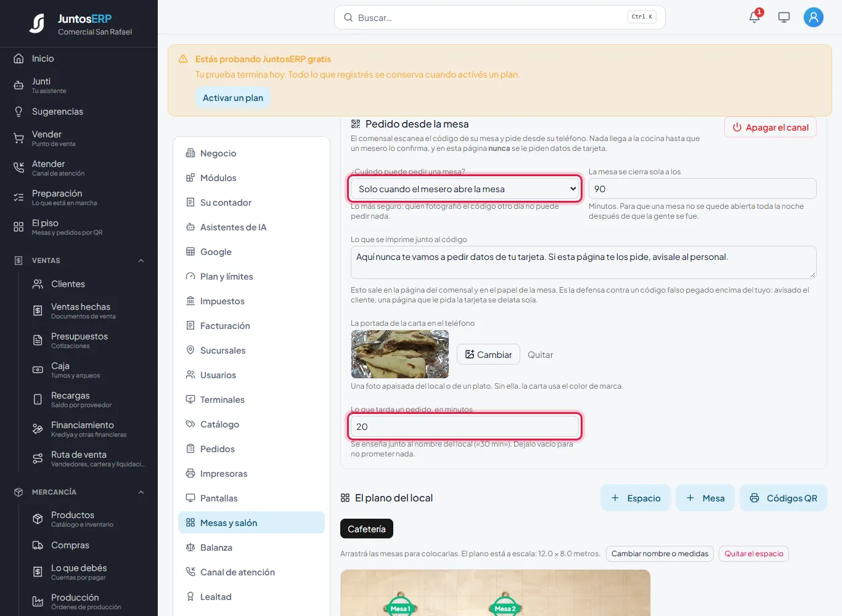Click the monitor display icon in header
Image resolution: width=842 pixels, height=616 pixels.
tap(784, 17)
